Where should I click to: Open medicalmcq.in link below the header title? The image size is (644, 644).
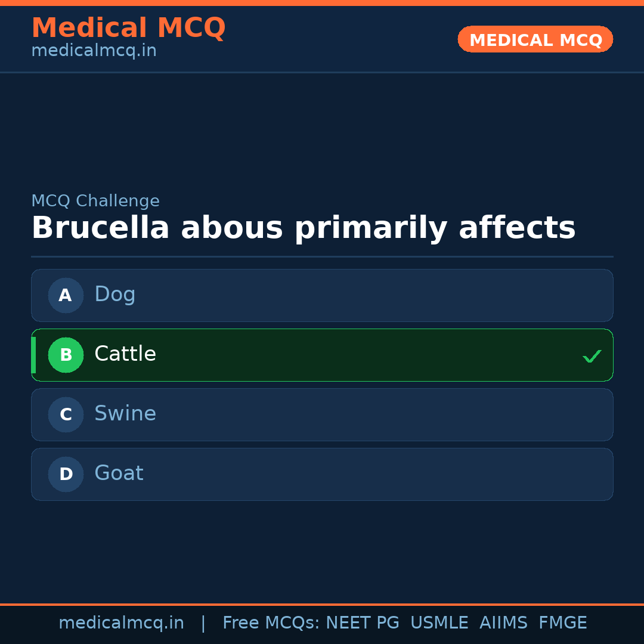tap(94, 51)
